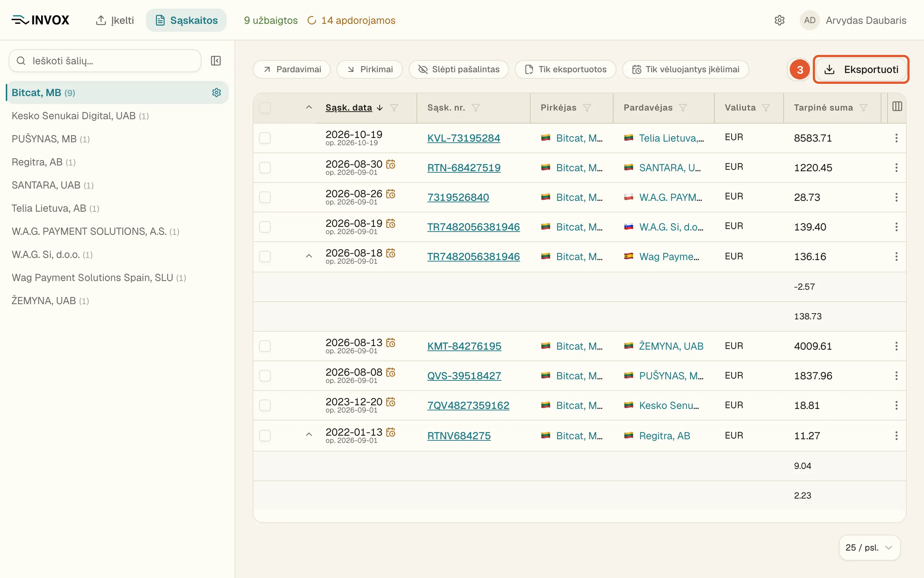This screenshot has height=578, width=924.
Task: Open seller Telia Lietuva link in table
Action: (671, 138)
